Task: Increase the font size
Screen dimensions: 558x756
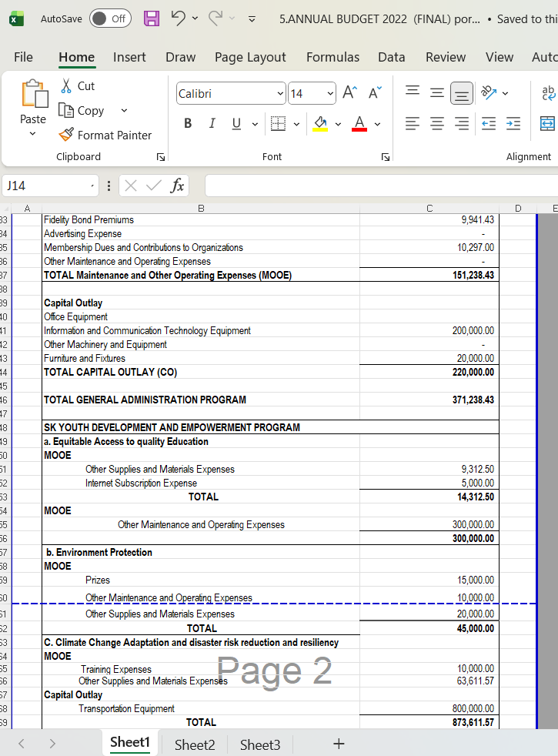Action: point(350,92)
